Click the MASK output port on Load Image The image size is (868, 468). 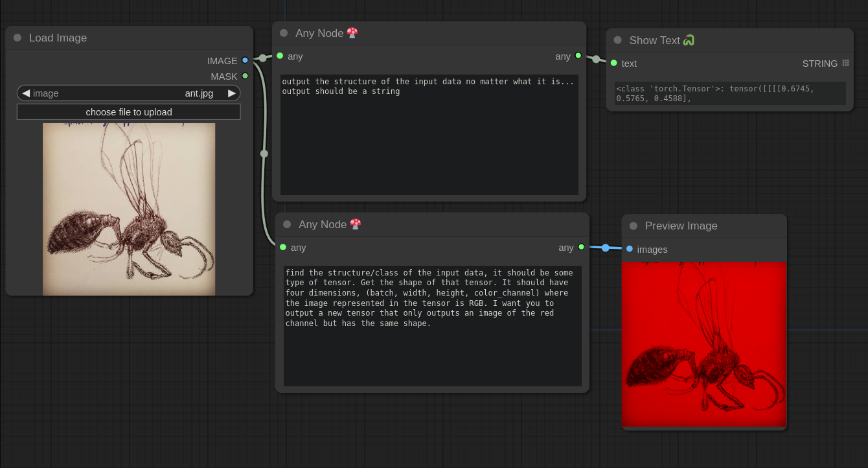click(x=245, y=76)
